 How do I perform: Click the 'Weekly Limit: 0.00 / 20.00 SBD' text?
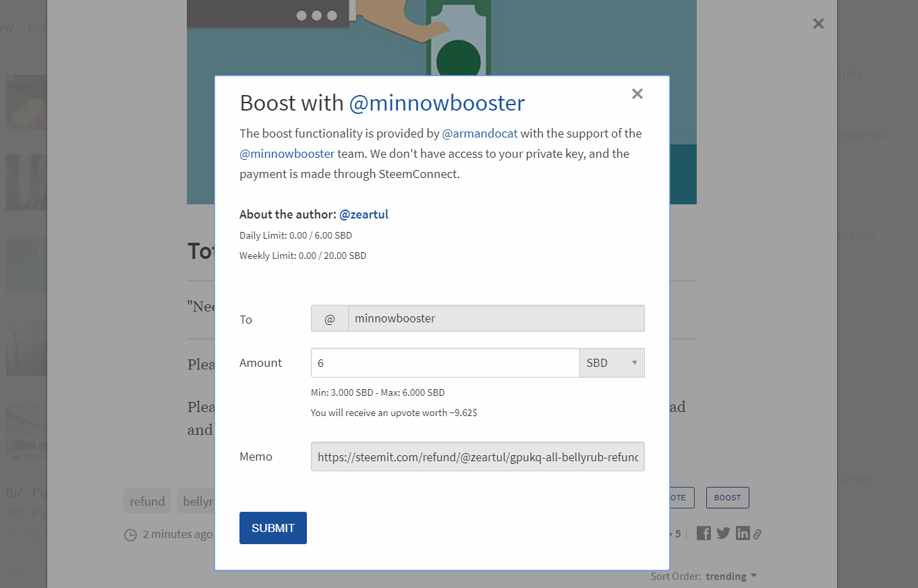tap(303, 256)
